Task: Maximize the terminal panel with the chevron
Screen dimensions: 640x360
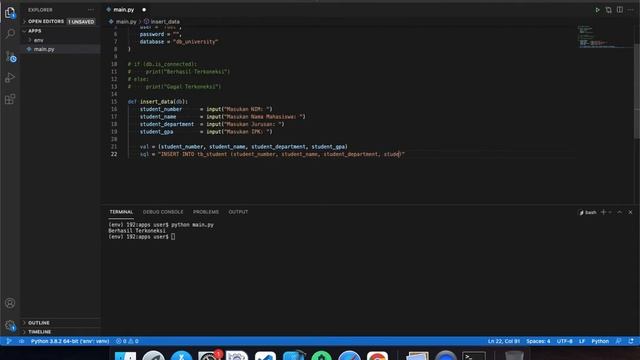Action: coord(620,212)
